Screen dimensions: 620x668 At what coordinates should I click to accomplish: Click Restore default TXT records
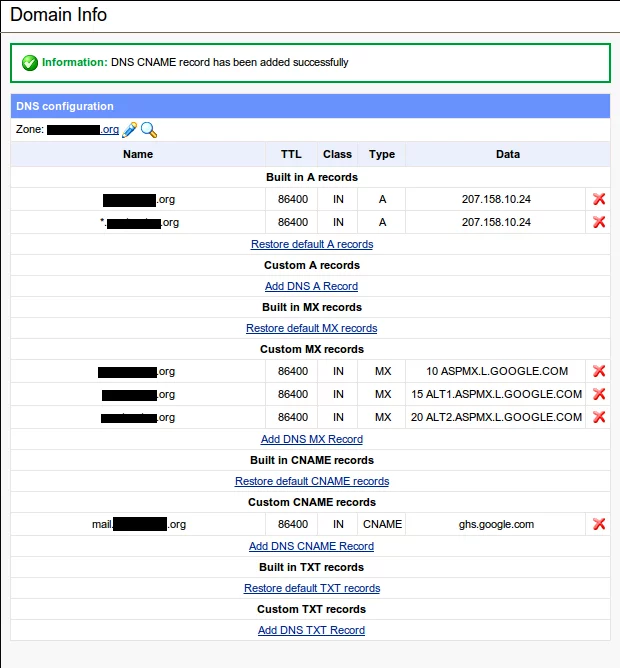pos(311,588)
